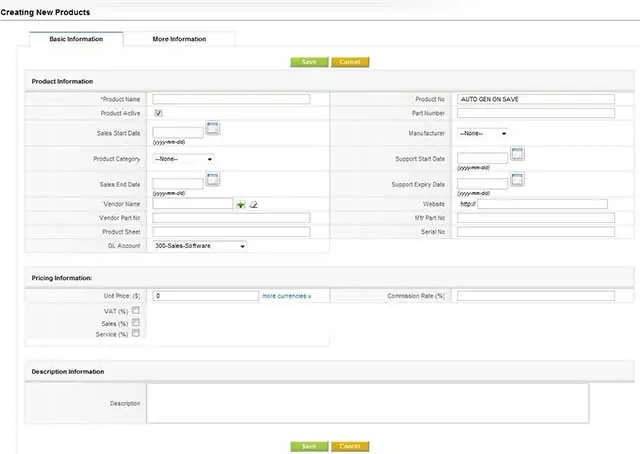The image size is (640, 454).
Task: Click the green plus icon beside Vendor Name
Action: click(x=240, y=205)
